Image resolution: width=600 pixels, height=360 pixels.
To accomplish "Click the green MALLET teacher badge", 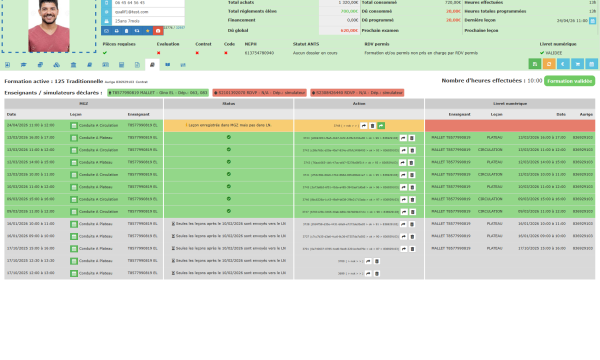I will (x=158, y=93).
